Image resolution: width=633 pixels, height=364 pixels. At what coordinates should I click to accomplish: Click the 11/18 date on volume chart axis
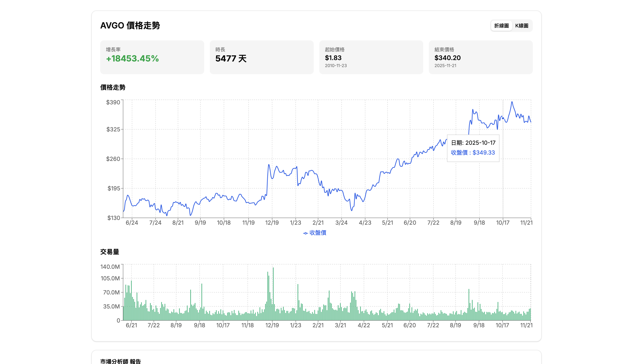pos(248,325)
